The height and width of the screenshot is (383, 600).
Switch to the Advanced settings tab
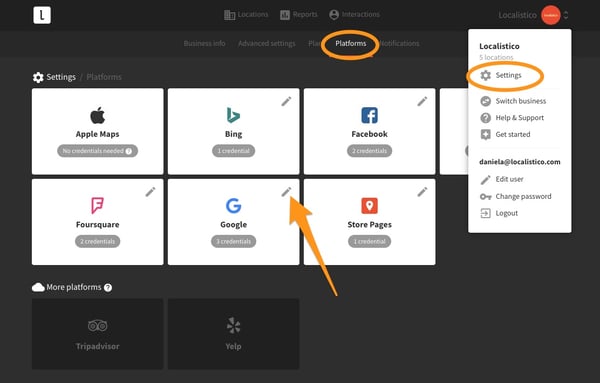click(267, 43)
